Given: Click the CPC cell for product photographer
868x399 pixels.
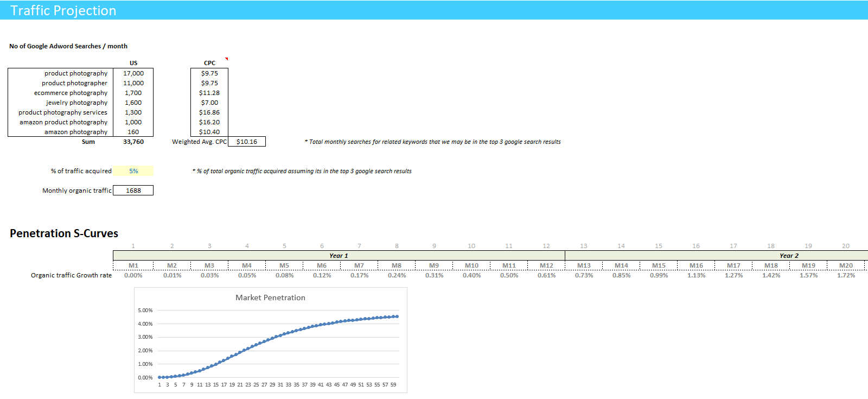Looking at the screenshot, I should pyautogui.click(x=209, y=83).
